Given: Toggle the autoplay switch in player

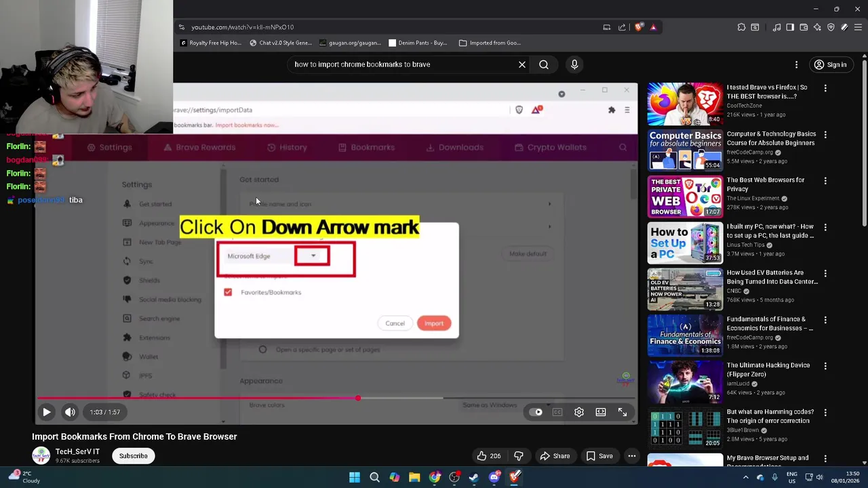Looking at the screenshot, I should click(x=536, y=412).
